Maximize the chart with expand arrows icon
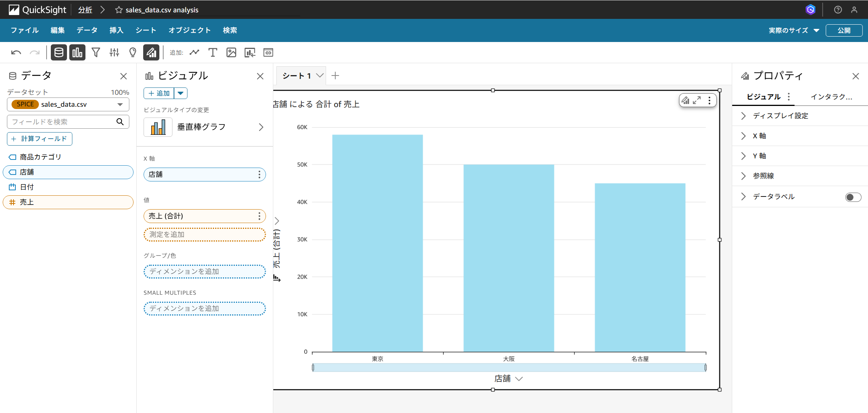868x413 pixels. [697, 101]
